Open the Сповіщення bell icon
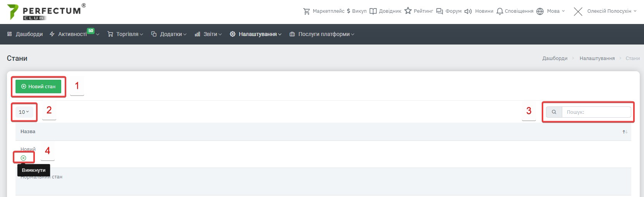This screenshot has height=197, width=644. [x=500, y=11]
